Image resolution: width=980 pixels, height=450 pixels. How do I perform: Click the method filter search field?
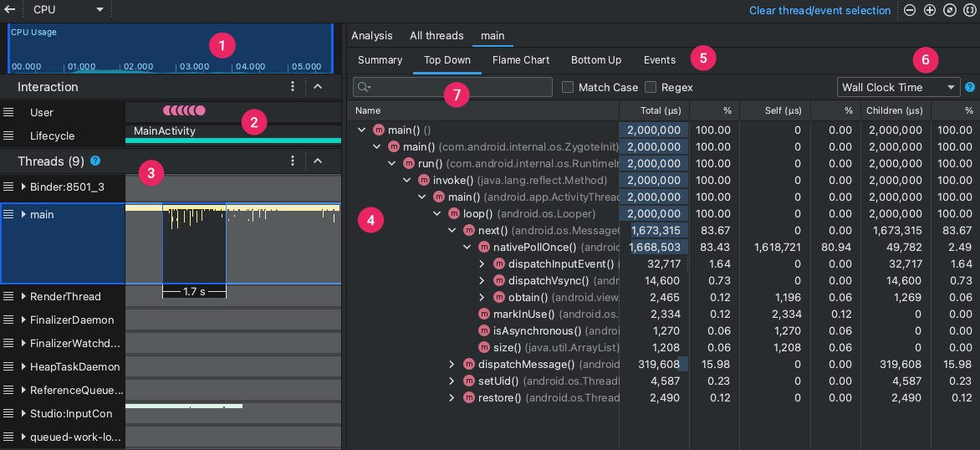click(x=453, y=88)
